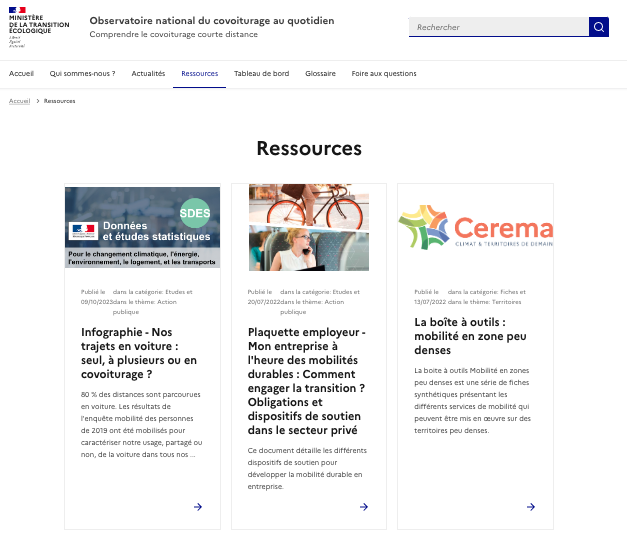Open the SDES Données et études statistiques image
627x536 pixels.
point(142,227)
